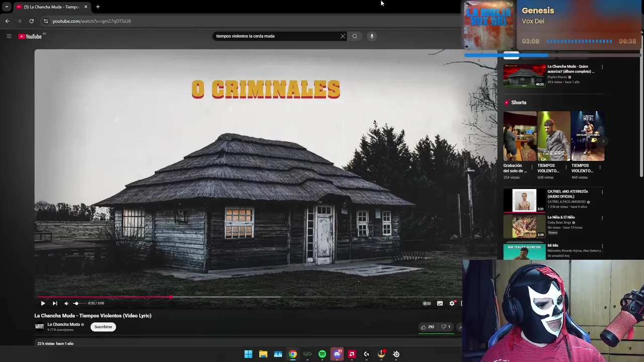Open the La Chancha Muda channel name
Screen dimensions: 644x362
[63, 324]
